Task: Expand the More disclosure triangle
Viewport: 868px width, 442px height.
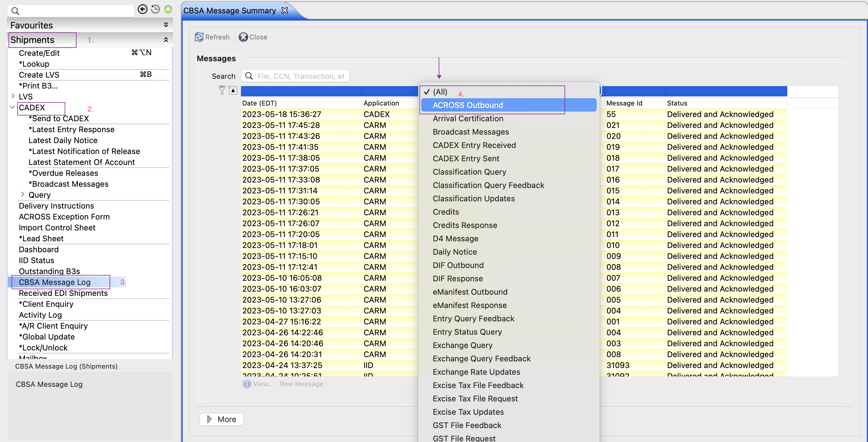Action: (209, 419)
